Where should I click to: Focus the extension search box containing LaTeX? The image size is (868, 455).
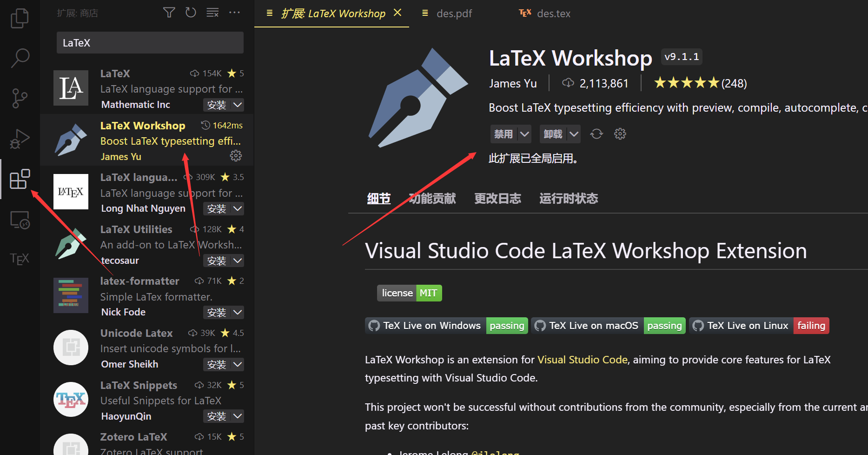pyautogui.click(x=150, y=43)
